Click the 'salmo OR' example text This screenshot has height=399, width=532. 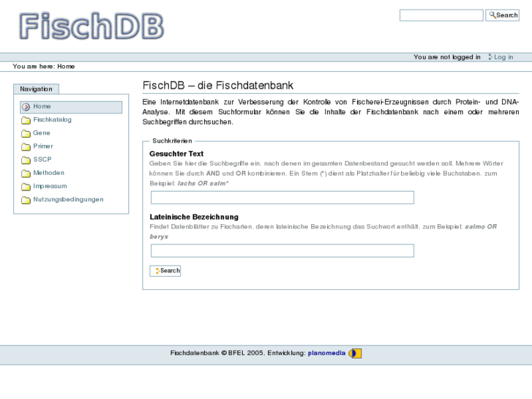click(481, 226)
